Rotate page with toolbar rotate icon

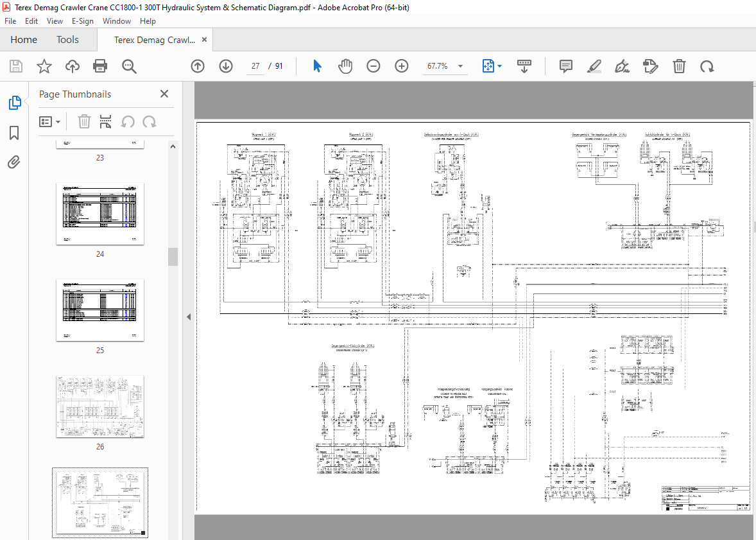707,66
